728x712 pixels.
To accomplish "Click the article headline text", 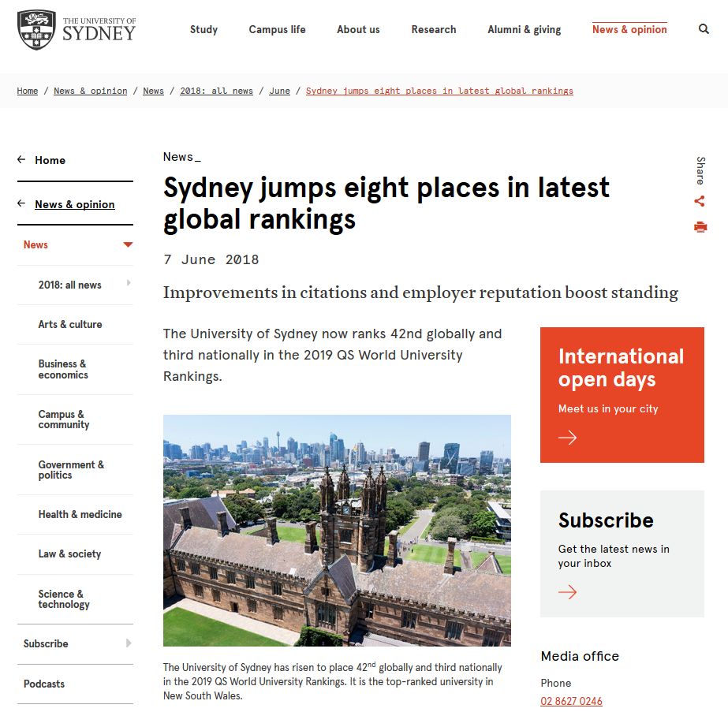I will pos(386,203).
